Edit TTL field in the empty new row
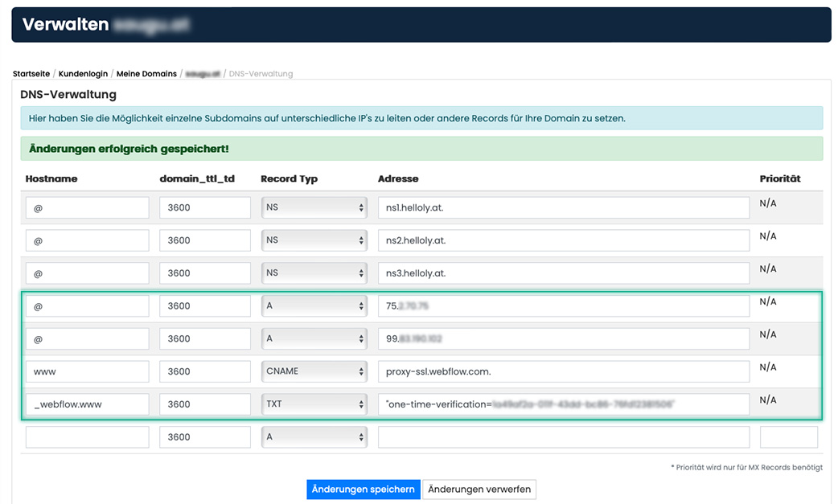 coord(205,436)
